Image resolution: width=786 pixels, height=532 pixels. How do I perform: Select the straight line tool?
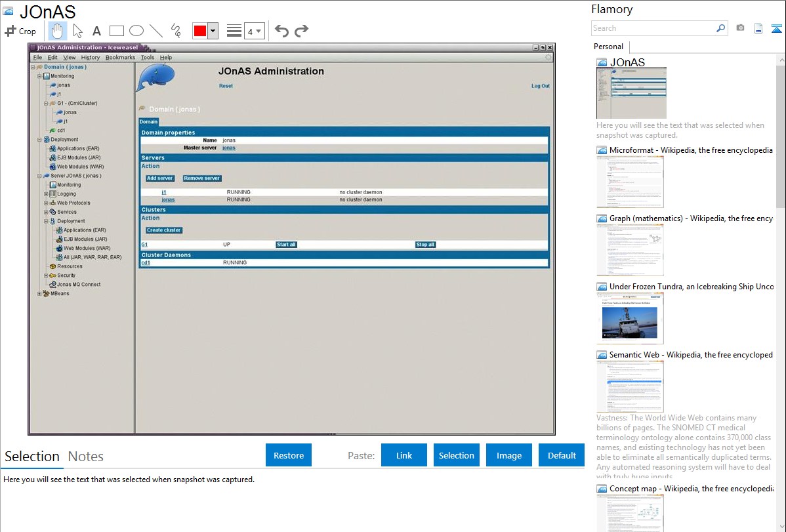[x=156, y=31]
